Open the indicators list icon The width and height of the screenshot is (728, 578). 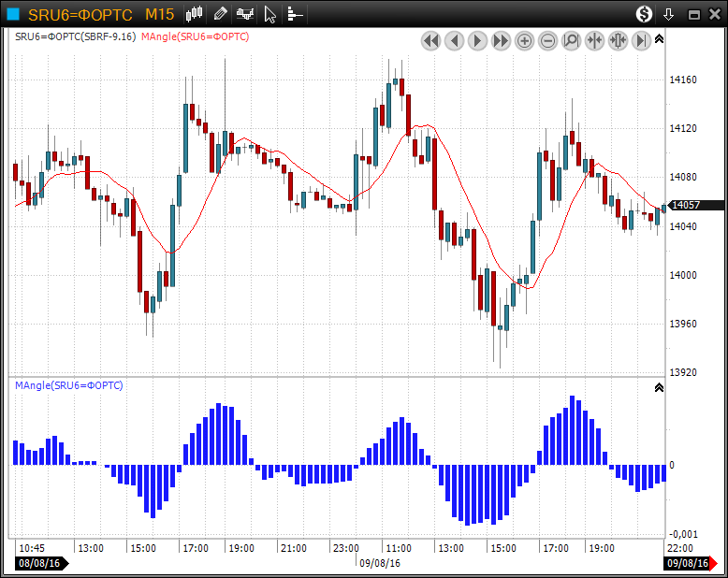tap(245, 14)
